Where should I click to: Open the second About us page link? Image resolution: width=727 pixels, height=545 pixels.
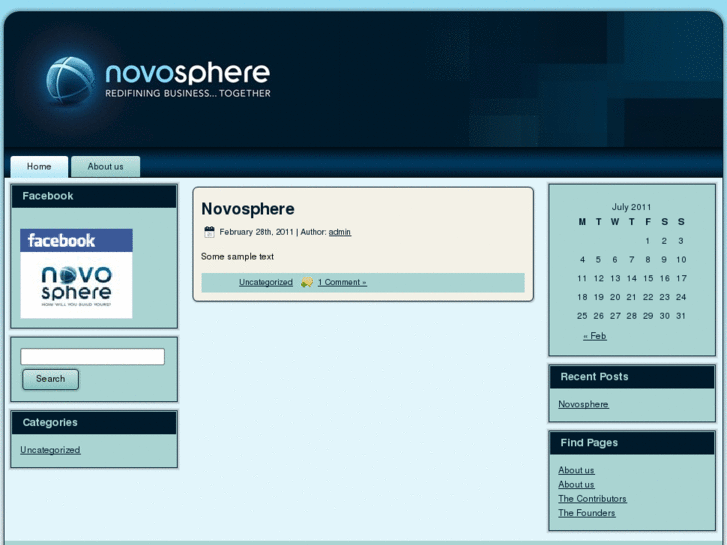coord(576,484)
